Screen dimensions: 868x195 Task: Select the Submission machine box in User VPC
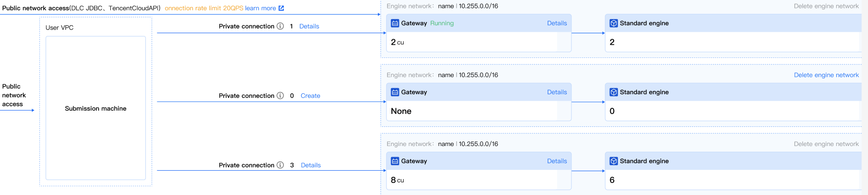(x=95, y=108)
